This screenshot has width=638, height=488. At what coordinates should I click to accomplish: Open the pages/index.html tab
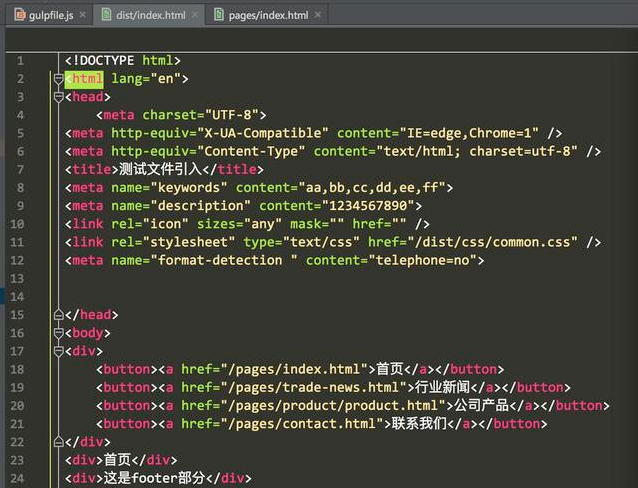click(268, 15)
